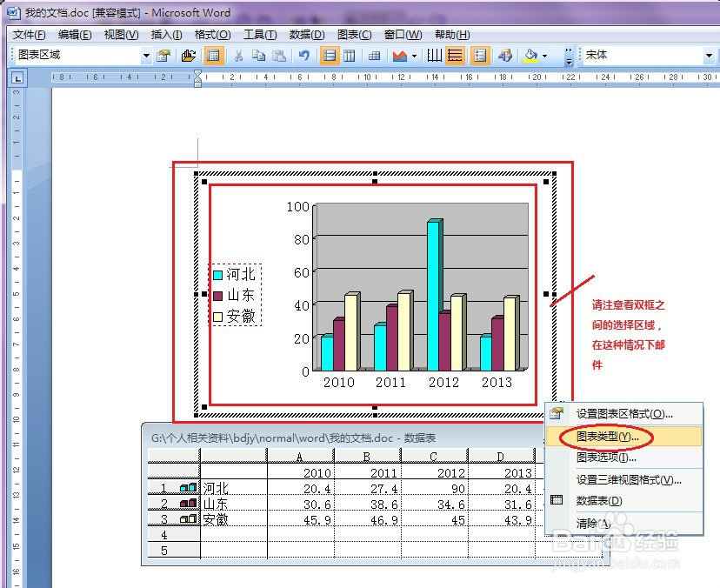Expand the 宋体 font dropdown arrow
The image size is (720, 588).
[709, 56]
